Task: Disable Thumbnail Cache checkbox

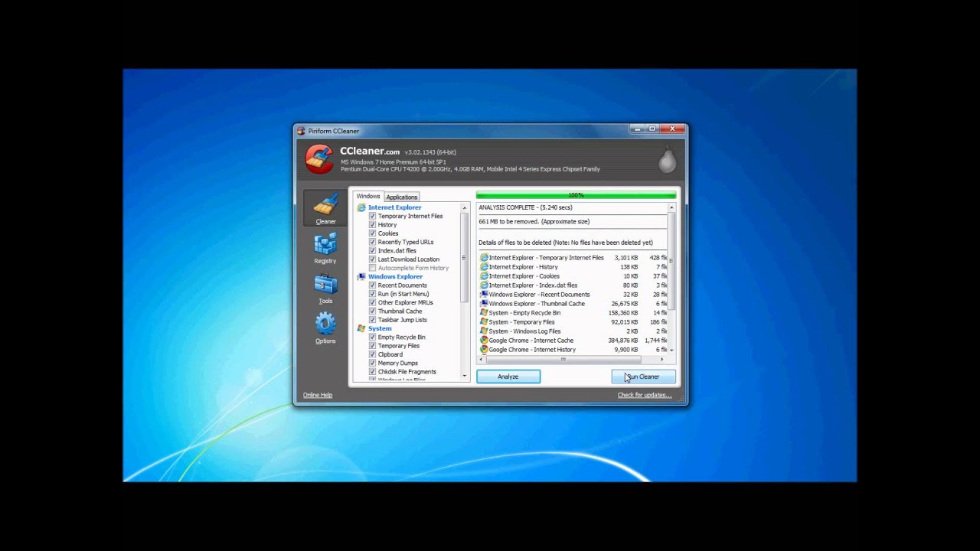Action: tap(373, 311)
